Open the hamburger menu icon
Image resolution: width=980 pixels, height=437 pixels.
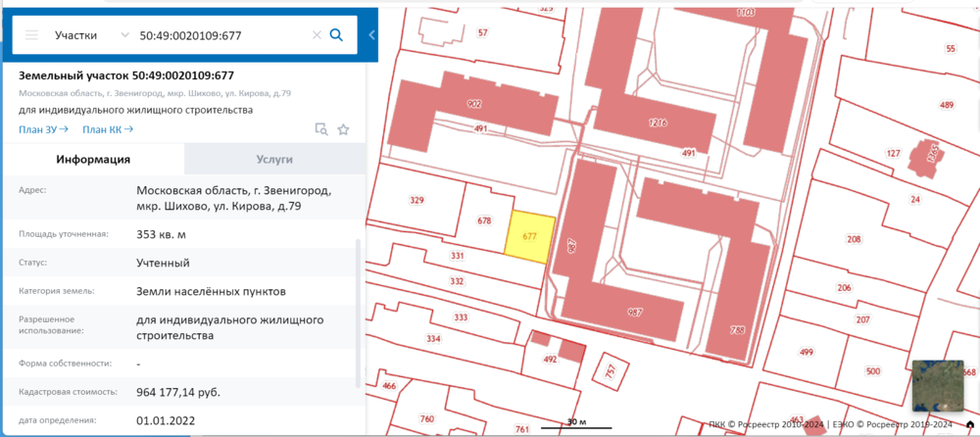[31, 35]
